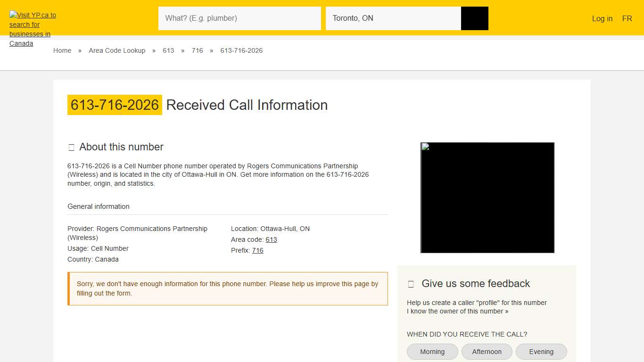Click the "What? (E.g. plumber)" search field
644x362 pixels.
click(x=239, y=18)
